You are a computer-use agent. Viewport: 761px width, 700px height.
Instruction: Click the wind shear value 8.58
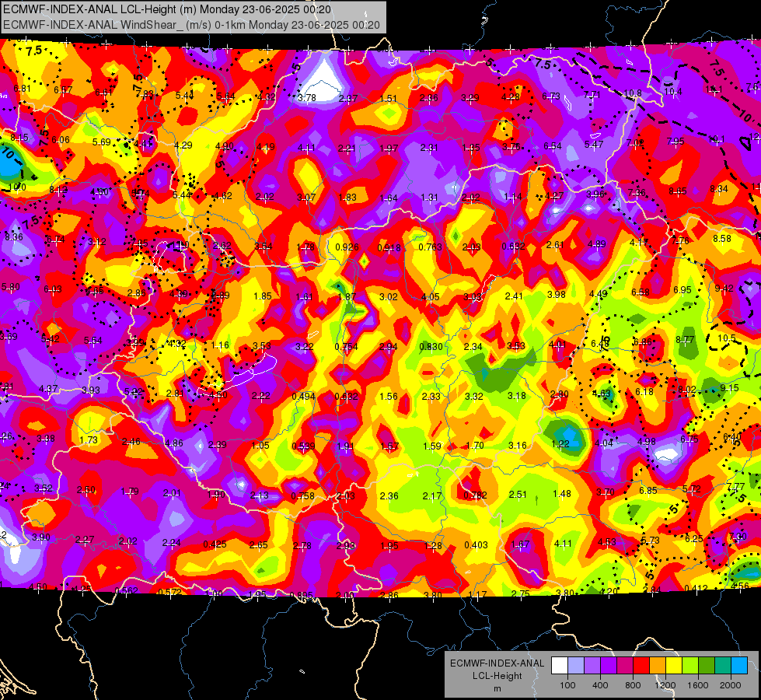pos(722,239)
